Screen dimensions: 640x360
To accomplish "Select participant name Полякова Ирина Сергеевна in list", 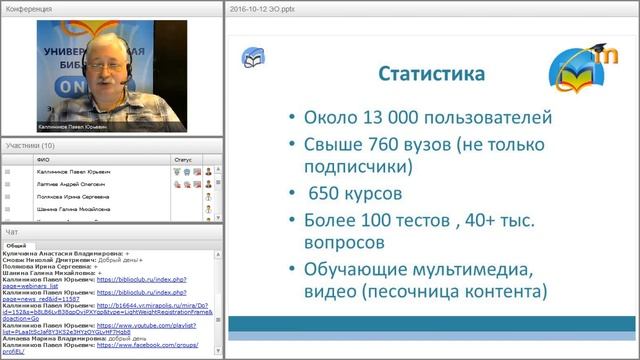I will [73, 197].
